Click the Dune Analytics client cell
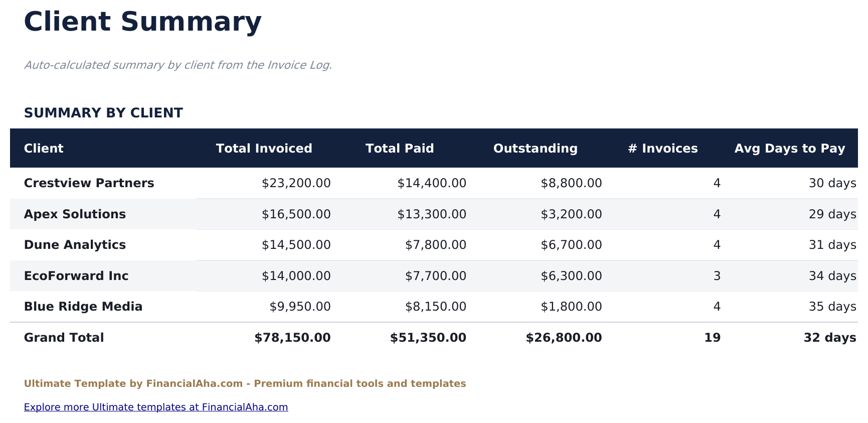 click(75, 245)
